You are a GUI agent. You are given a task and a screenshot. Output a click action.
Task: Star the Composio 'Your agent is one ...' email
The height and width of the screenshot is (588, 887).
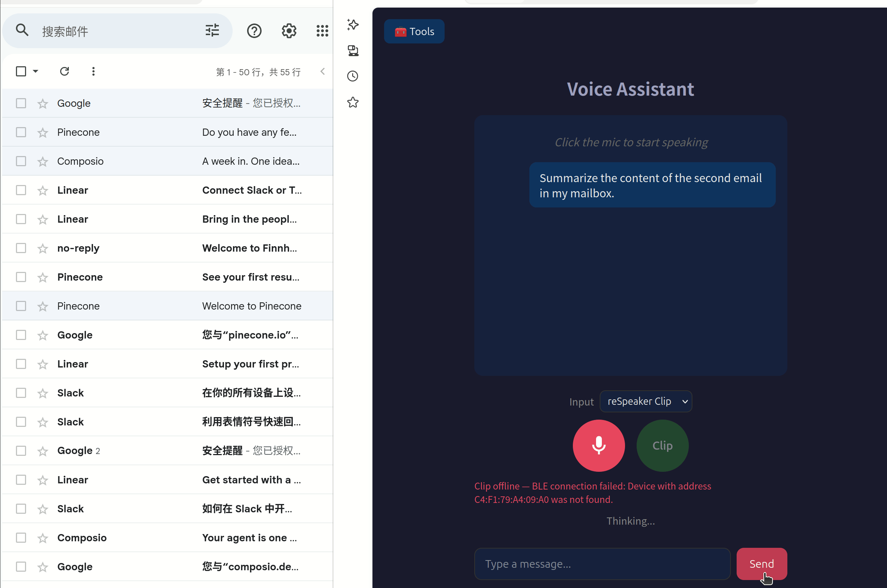pyautogui.click(x=43, y=538)
